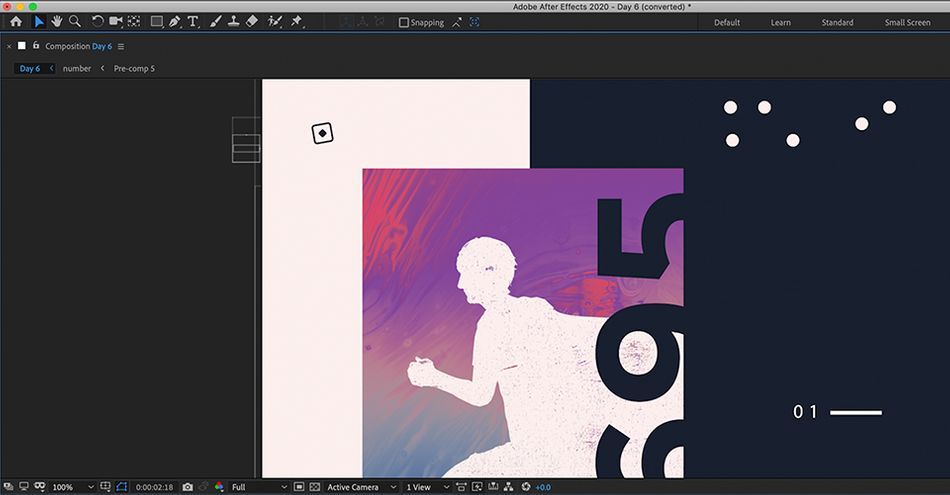Click the snap edges extend icon beside Snapping
The width and height of the screenshot is (950, 495).
click(457, 22)
